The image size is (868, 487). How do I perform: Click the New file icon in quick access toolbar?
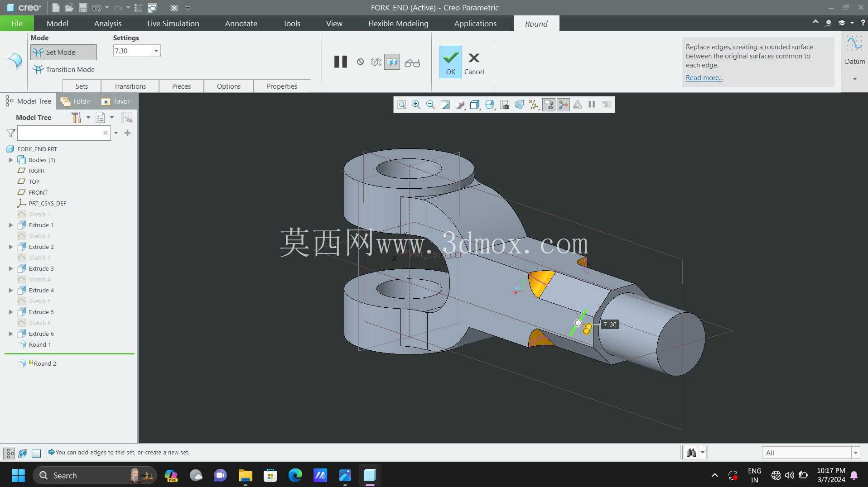coord(55,8)
